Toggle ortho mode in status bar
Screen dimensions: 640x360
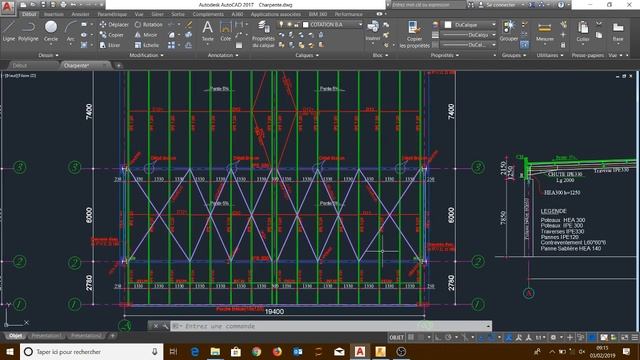438,338
